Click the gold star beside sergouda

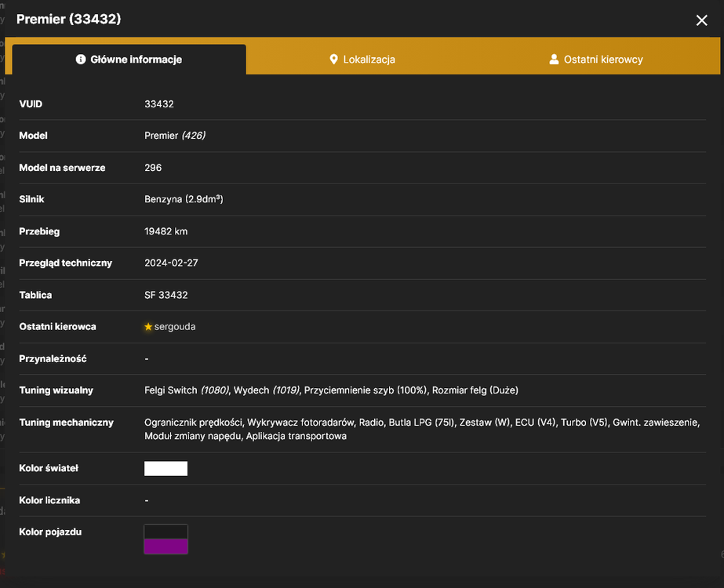[x=148, y=327]
